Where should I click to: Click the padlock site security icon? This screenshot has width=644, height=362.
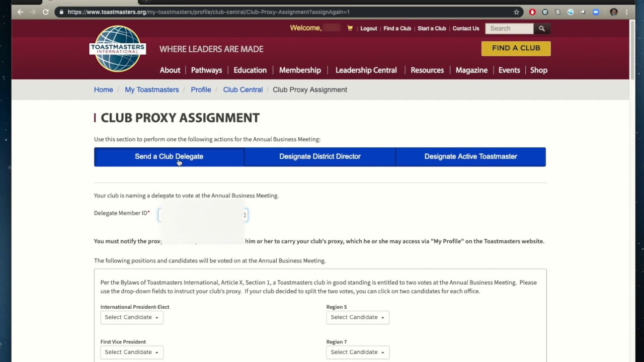coord(61,12)
